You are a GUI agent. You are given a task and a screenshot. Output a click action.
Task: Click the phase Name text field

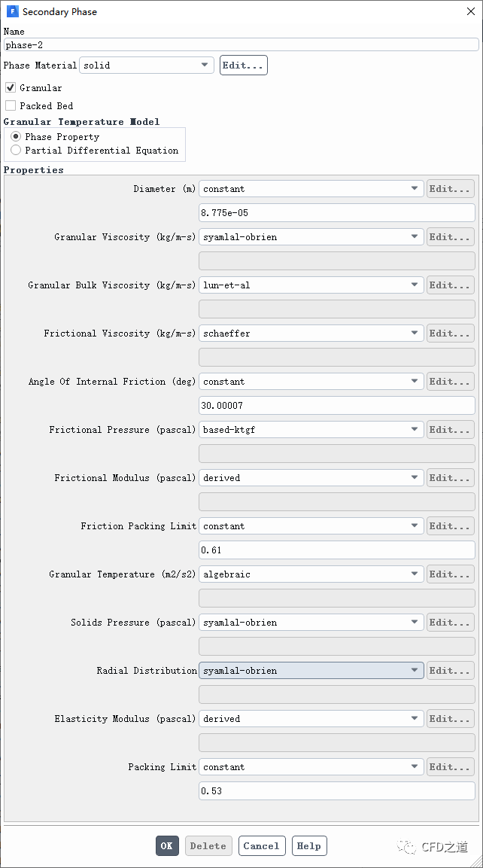pos(241,45)
